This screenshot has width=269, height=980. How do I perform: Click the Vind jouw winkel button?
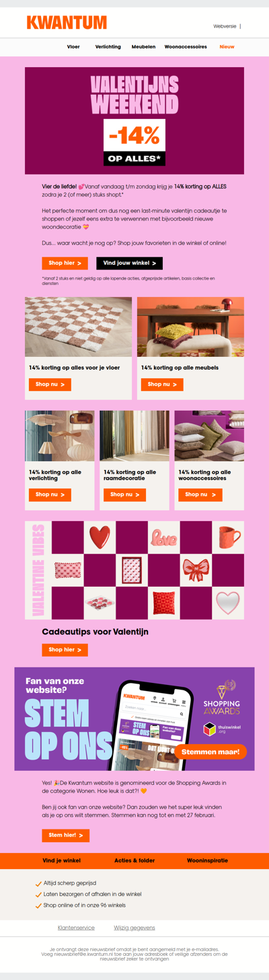point(129,263)
